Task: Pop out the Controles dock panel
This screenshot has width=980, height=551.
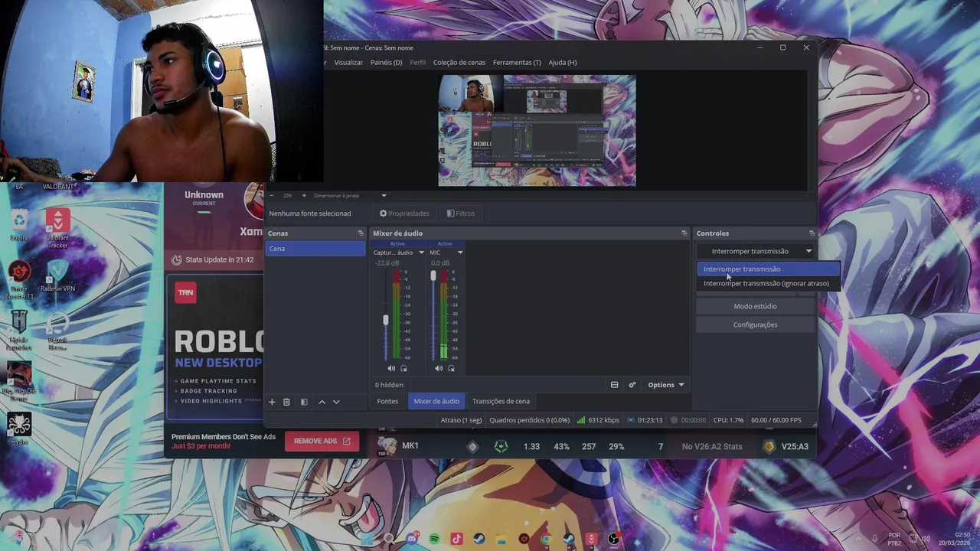Action: [x=812, y=233]
